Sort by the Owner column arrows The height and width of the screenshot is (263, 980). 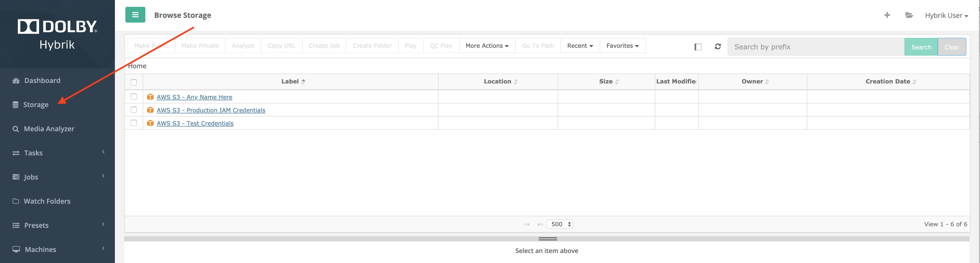766,81
